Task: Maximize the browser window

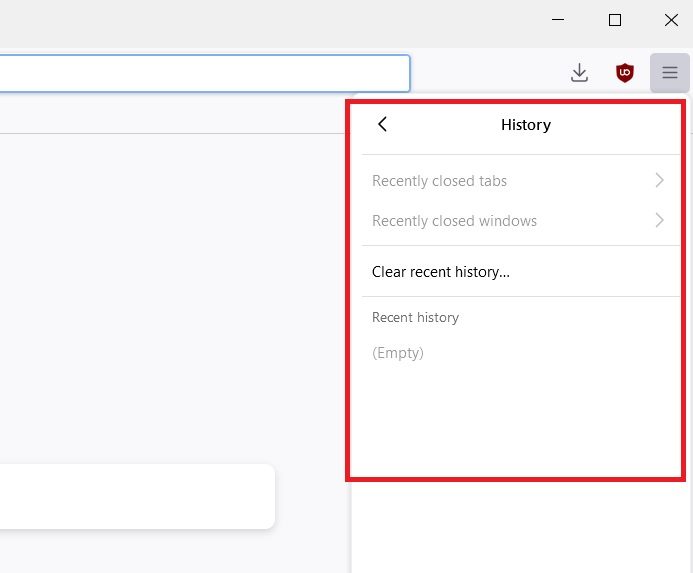Action: click(x=615, y=20)
